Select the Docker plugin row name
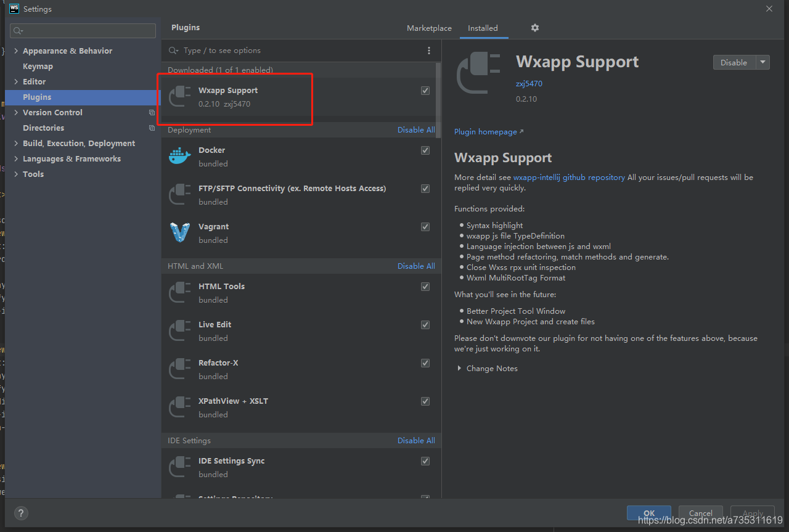This screenshot has width=789, height=532. (211, 150)
